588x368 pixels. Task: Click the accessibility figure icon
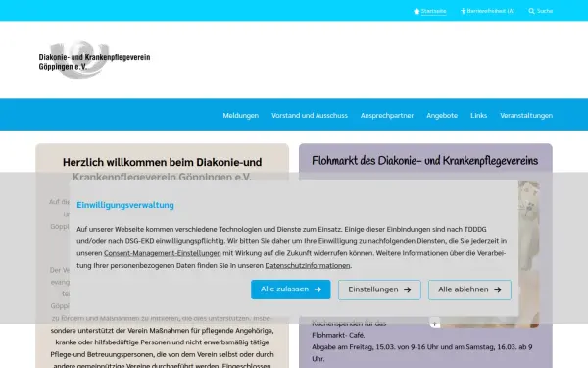click(463, 11)
